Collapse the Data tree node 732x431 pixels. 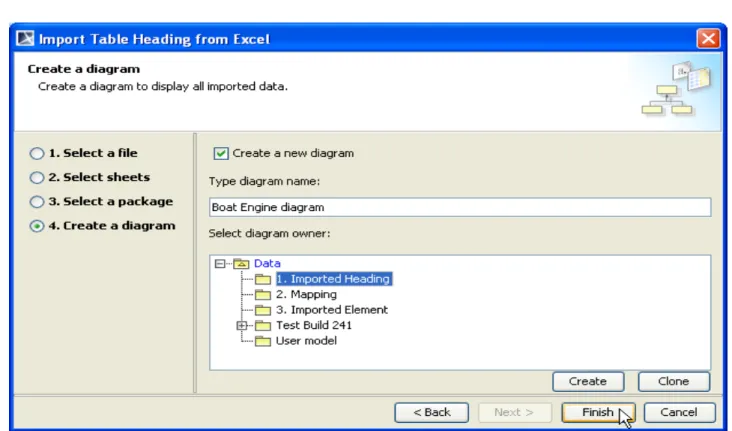(220, 264)
